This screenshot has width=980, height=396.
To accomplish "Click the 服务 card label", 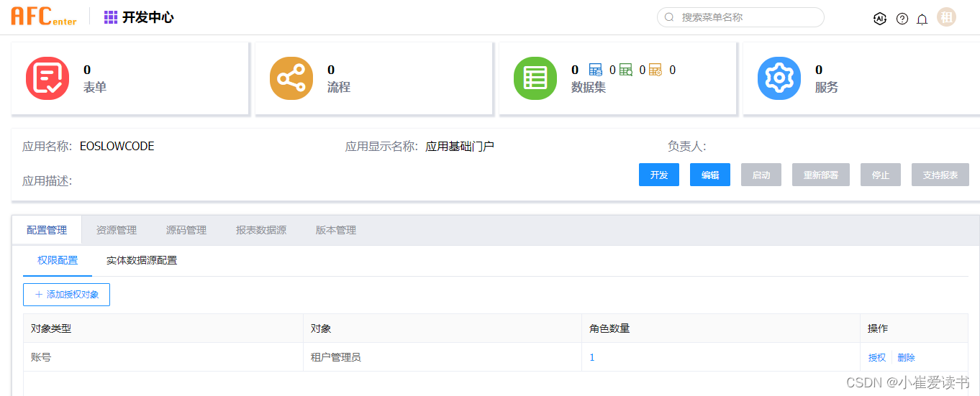I will pyautogui.click(x=827, y=88).
